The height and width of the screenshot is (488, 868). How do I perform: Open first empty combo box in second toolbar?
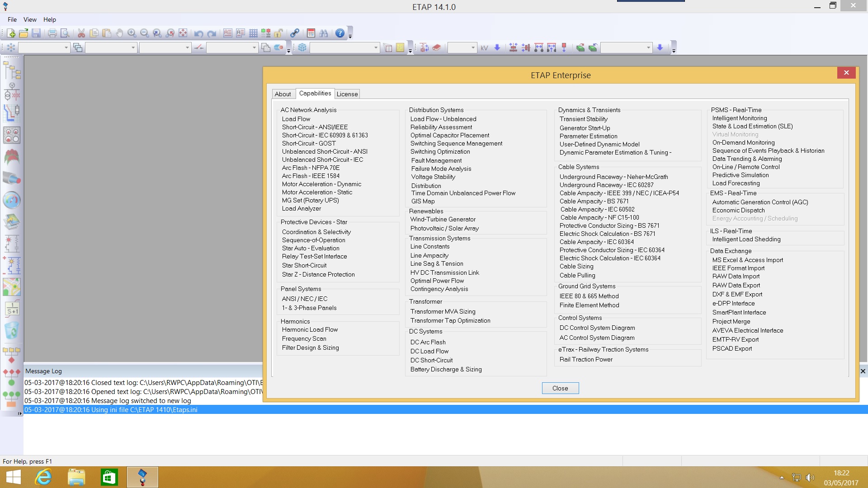click(x=43, y=47)
